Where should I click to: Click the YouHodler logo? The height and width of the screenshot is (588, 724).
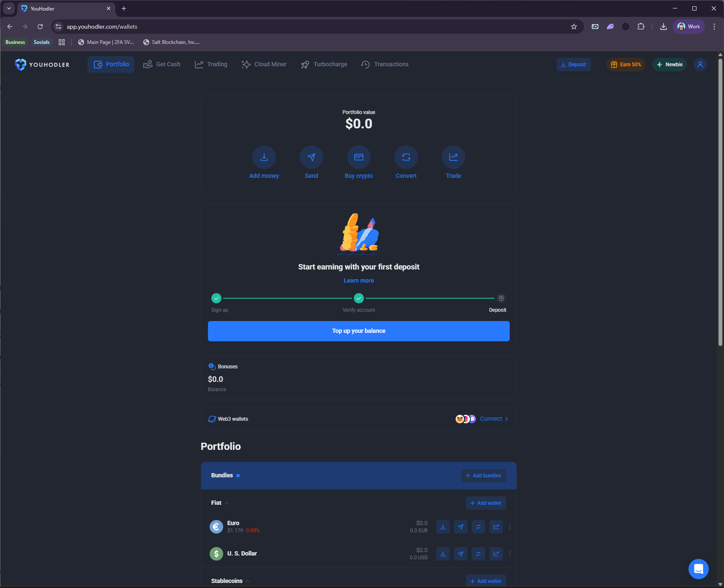[x=42, y=64]
